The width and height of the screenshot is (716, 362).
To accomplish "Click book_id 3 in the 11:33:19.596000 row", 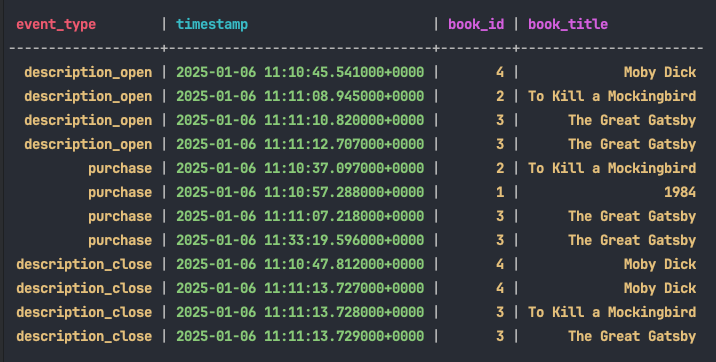I will point(500,240).
